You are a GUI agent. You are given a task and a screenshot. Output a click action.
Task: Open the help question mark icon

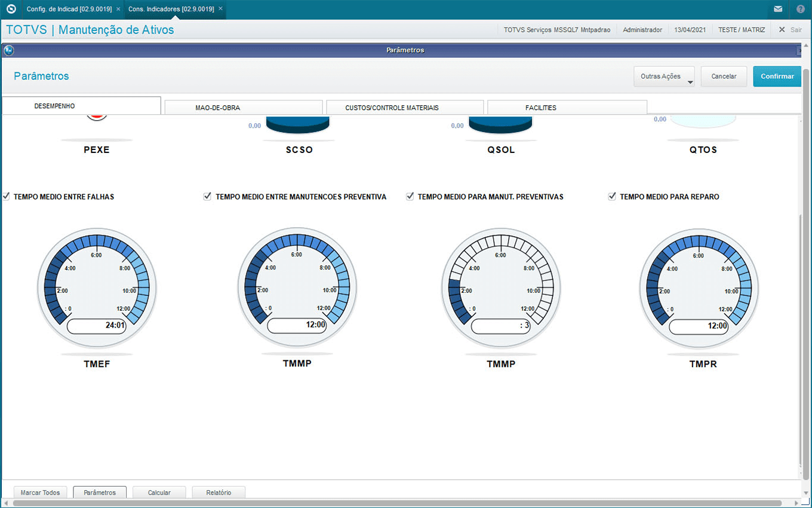pyautogui.click(x=801, y=9)
